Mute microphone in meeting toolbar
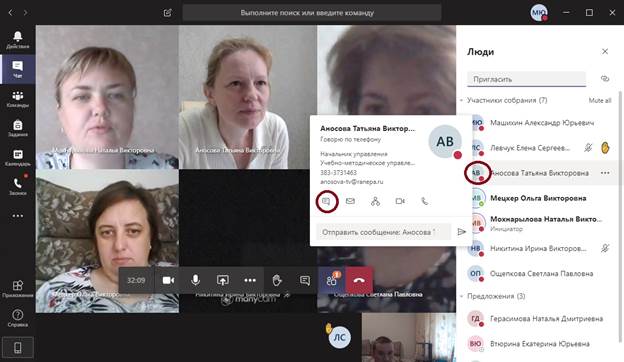 tap(195, 280)
